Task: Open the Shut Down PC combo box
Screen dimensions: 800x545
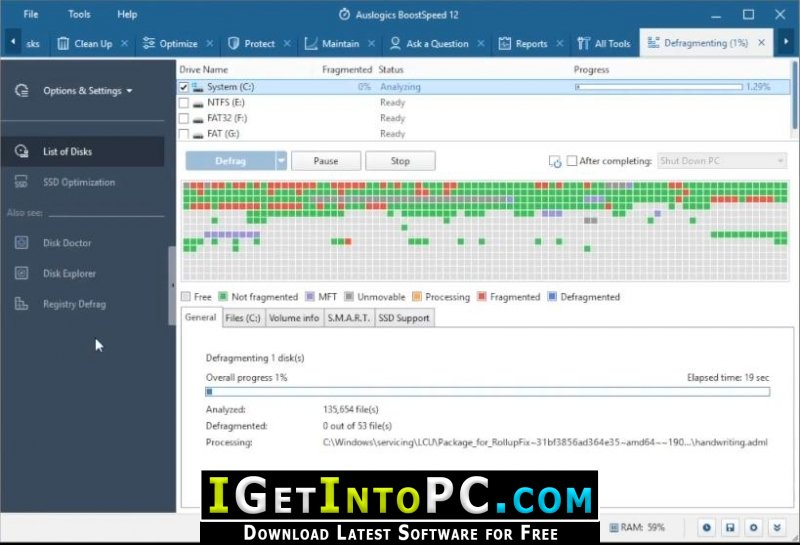Action: [x=721, y=161]
